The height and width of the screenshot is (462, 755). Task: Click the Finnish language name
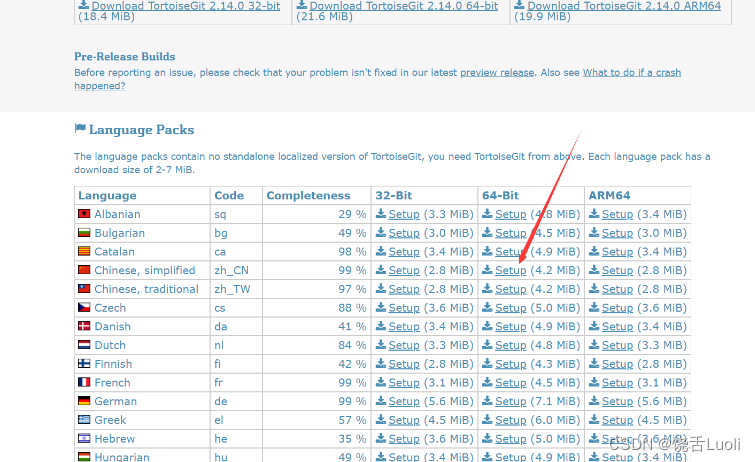coord(113,364)
